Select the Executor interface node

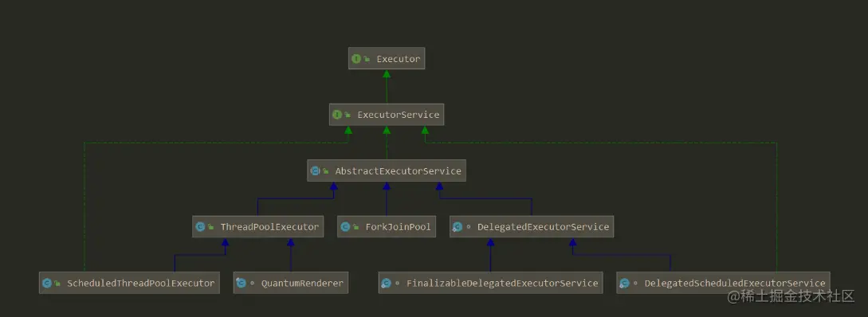(x=387, y=58)
